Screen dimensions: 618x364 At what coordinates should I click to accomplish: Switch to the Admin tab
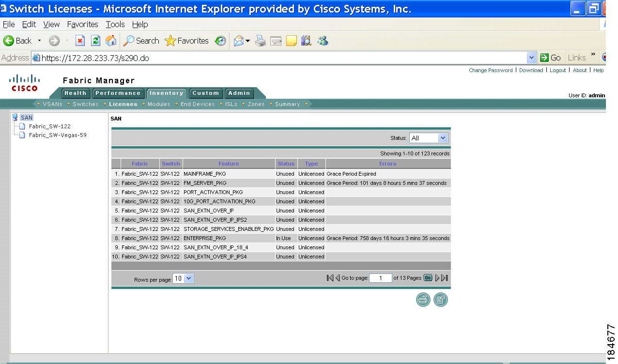(x=238, y=93)
